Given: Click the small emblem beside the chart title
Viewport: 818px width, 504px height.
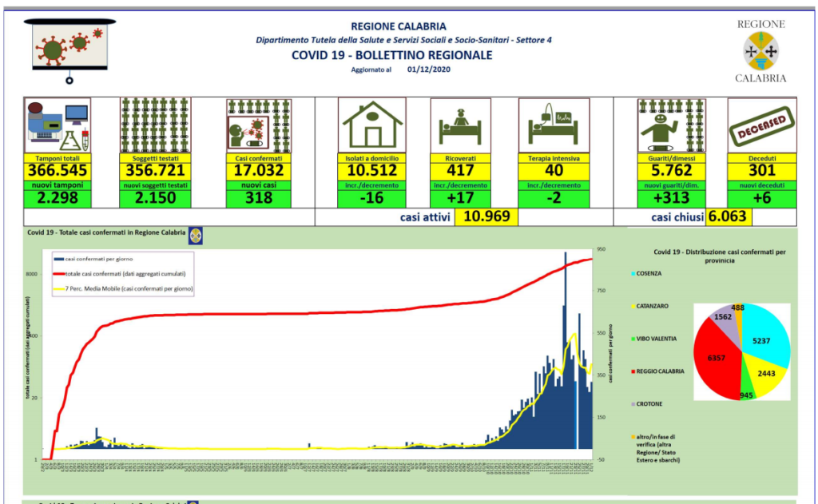Looking at the screenshot, I should point(195,235).
